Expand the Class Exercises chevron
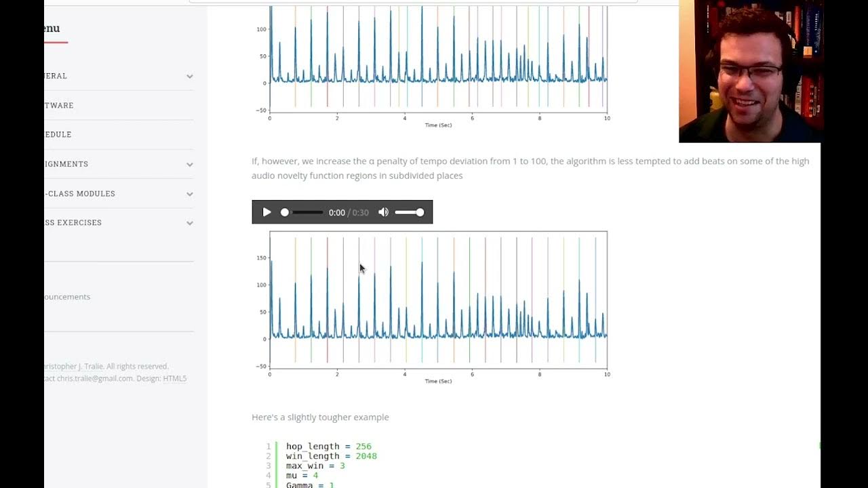This screenshot has width=868, height=488. coord(190,223)
